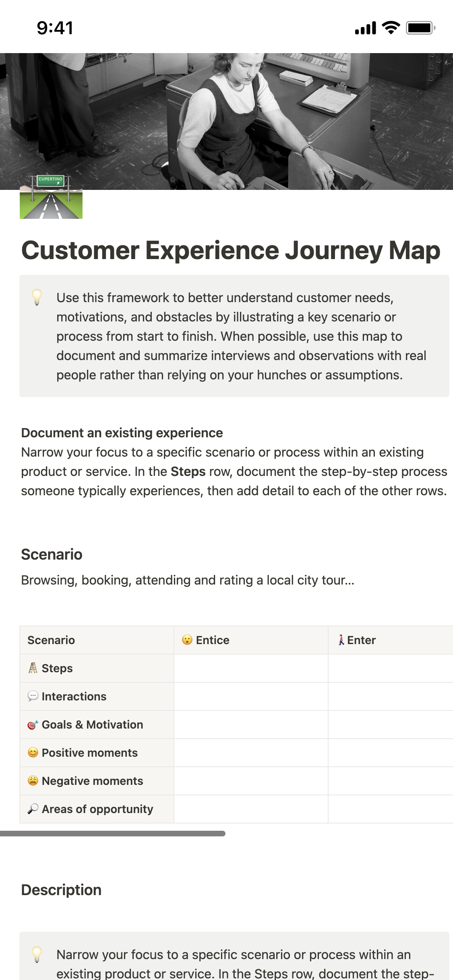The width and height of the screenshot is (453, 980).
Task: Tap the target icon beside Goals
Action: [33, 725]
